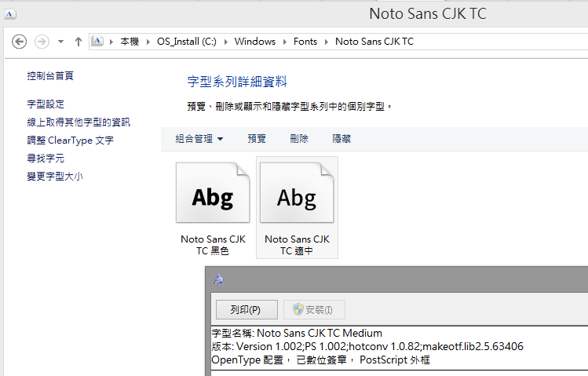Click the Fonts window title bar icon
This screenshot has width=588, height=376.
pos(9,14)
